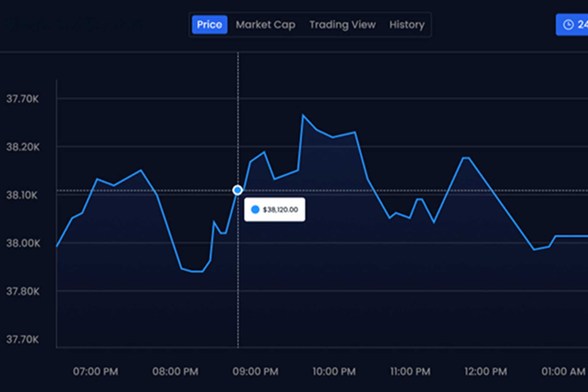Click the 38.10K price axis label
The image size is (588, 392).
coord(22,195)
